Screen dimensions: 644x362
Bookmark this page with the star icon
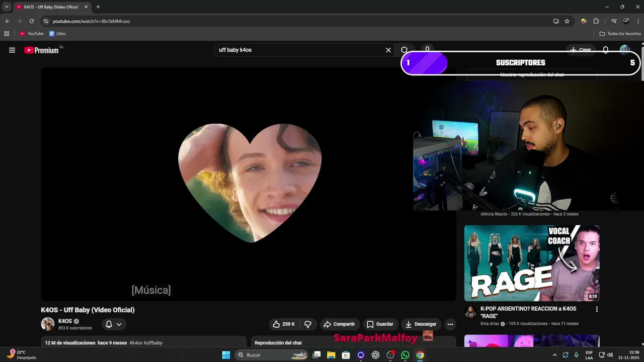[x=567, y=21]
